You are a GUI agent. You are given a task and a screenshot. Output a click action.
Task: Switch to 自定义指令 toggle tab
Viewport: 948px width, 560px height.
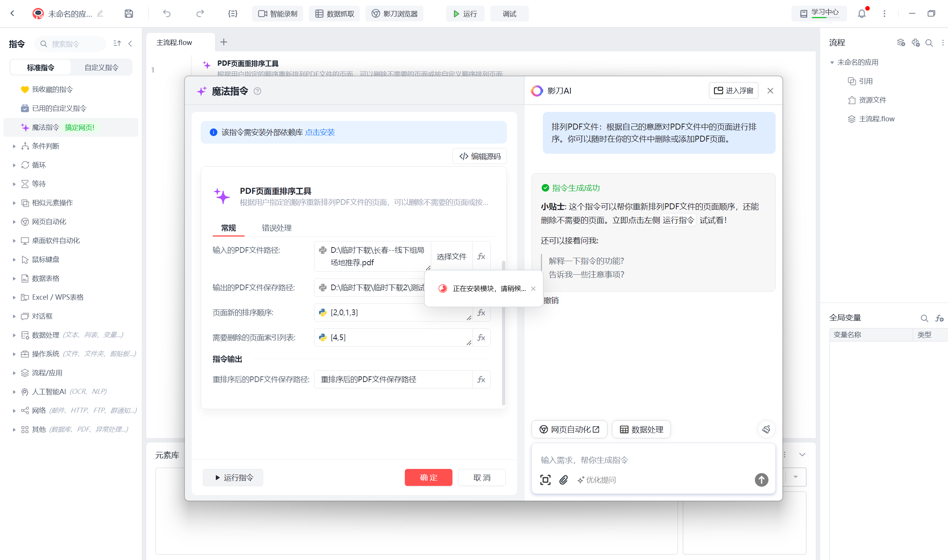[101, 68]
